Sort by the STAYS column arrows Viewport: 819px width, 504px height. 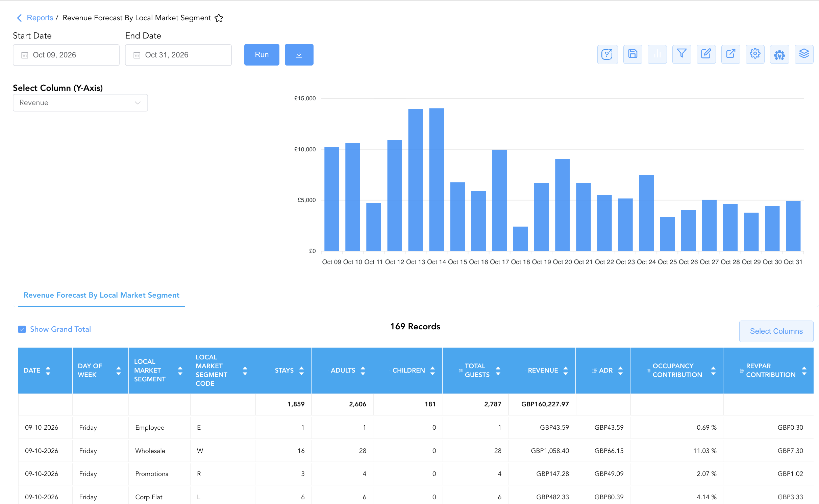pos(301,371)
